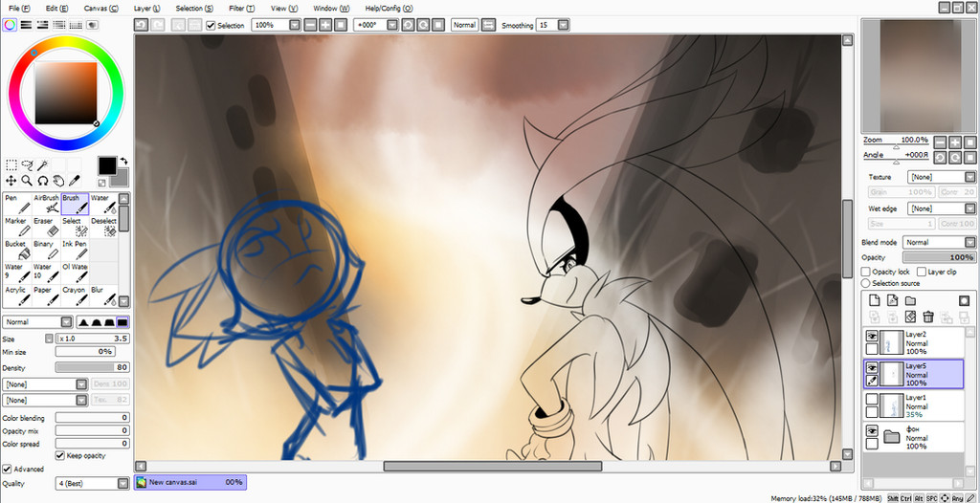
Task: Create a new layer folder
Action: (911, 300)
